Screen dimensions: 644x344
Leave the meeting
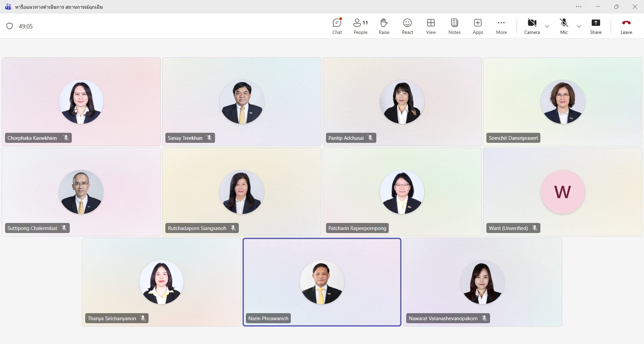(x=626, y=26)
